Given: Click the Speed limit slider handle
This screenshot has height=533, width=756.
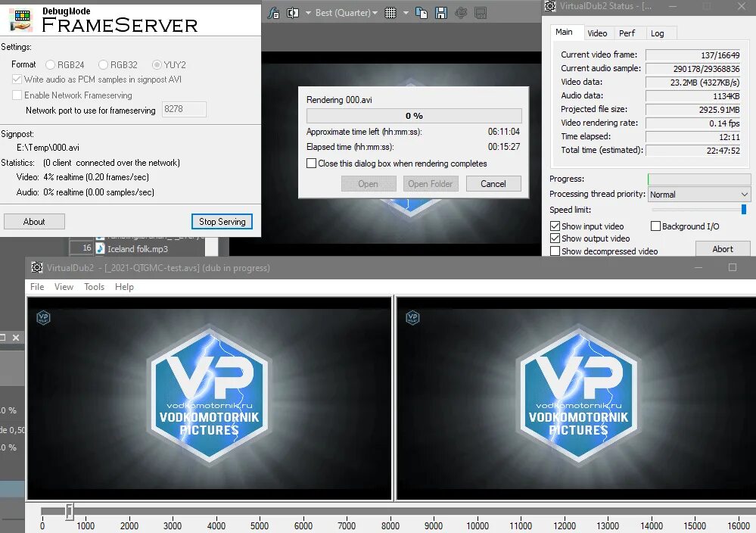Looking at the screenshot, I should (743, 210).
